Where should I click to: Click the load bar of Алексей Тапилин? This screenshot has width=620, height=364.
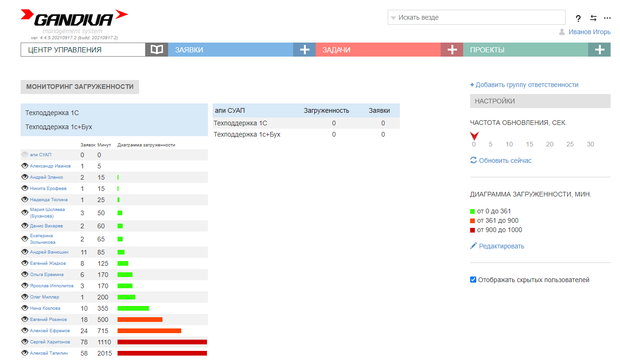[x=162, y=353]
